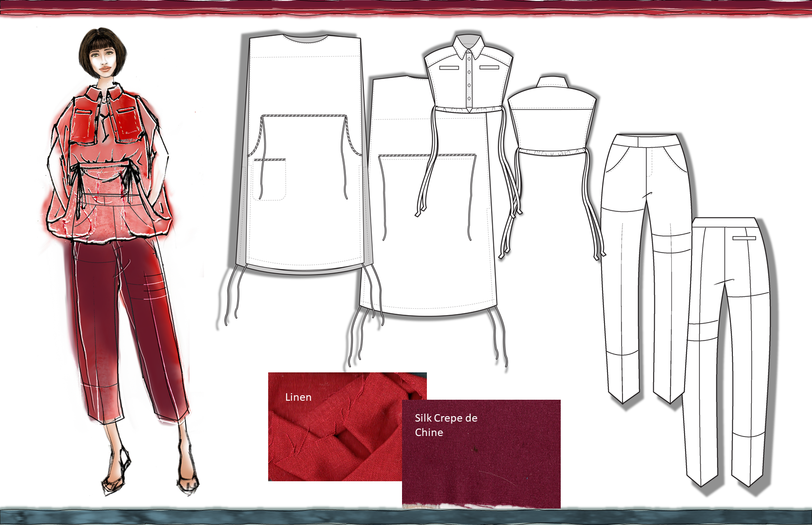Click the model's bob-haircut head
The height and width of the screenshot is (525, 812).
click(x=103, y=53)
